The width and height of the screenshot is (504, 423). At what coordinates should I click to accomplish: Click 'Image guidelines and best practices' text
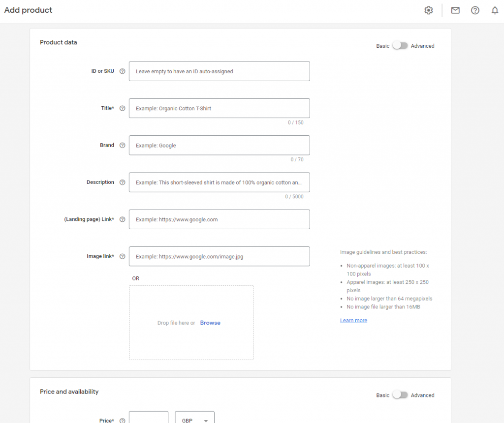(x=383, y=252)
